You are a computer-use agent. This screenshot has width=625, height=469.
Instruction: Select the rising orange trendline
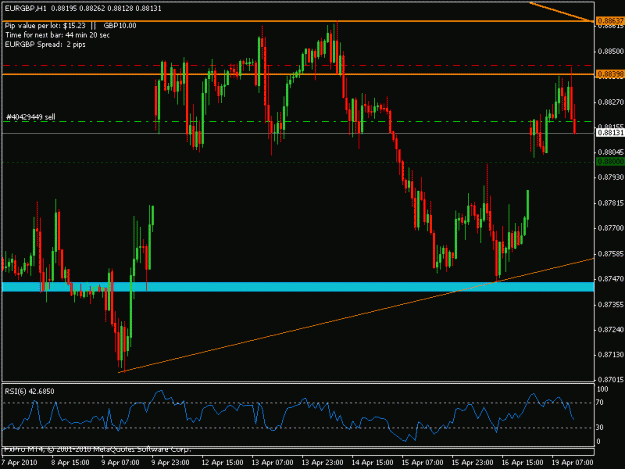click(x=356, y=316)
